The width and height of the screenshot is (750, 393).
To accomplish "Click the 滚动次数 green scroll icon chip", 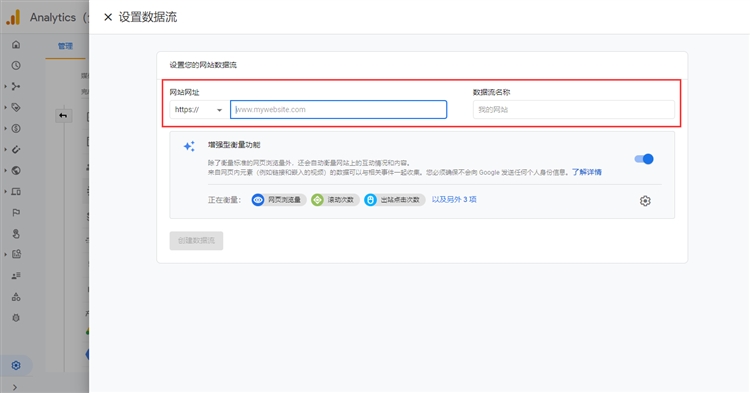I will click(335, 200).
